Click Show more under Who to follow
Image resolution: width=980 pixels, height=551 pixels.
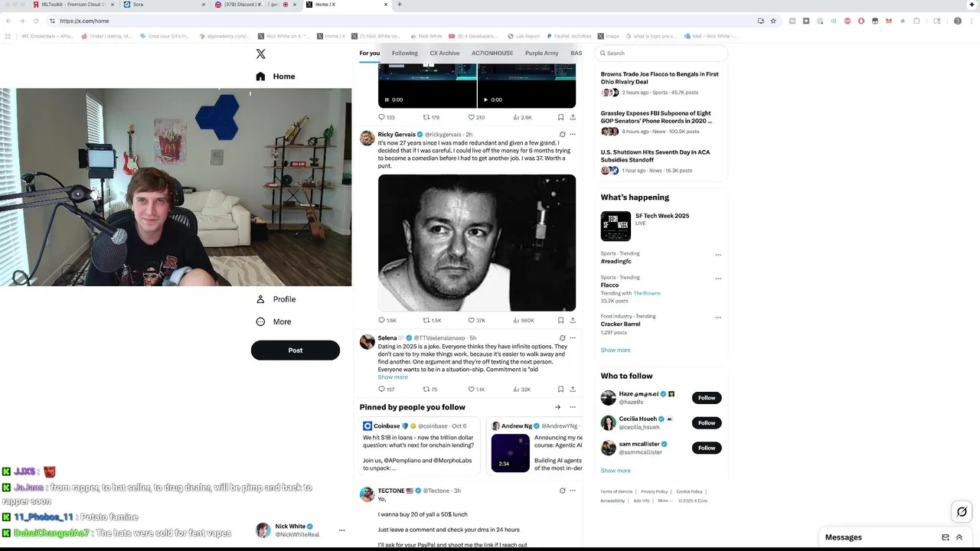point(616,471)
